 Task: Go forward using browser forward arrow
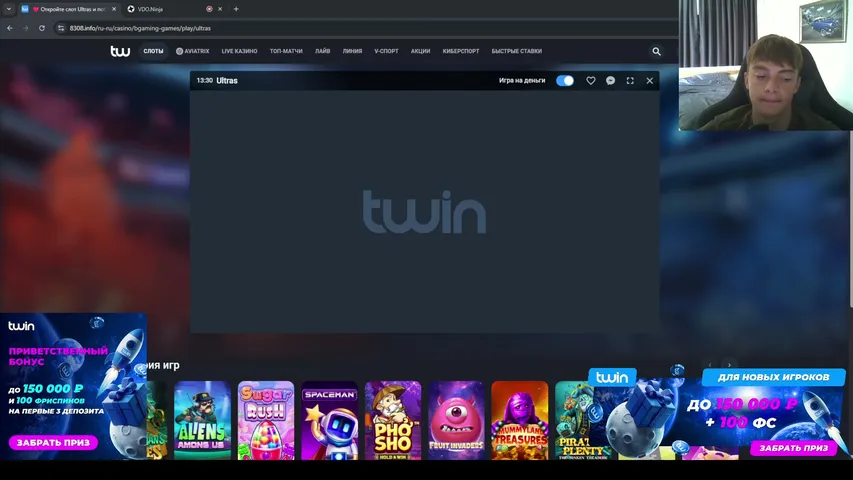pos(26,28)
